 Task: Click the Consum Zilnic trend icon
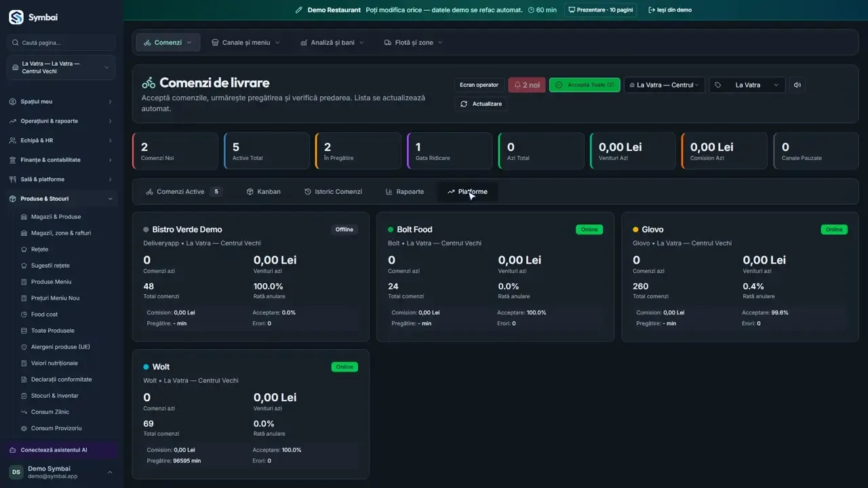[x=24, y=412]
